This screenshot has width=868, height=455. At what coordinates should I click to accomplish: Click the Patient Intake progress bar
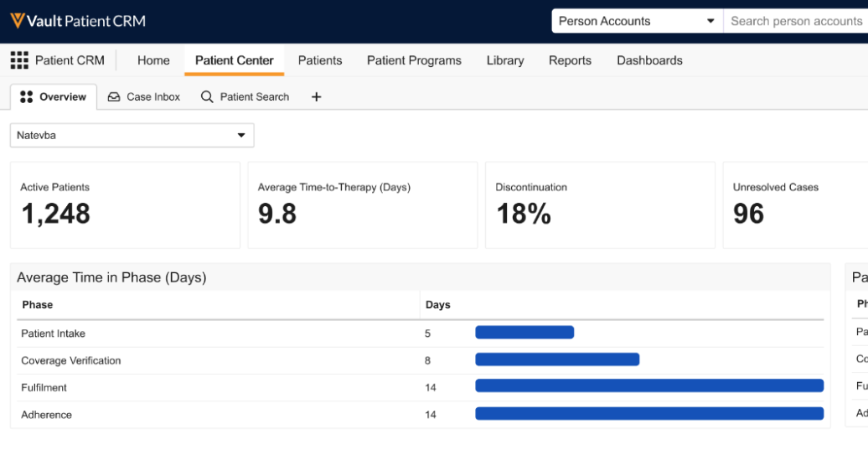(524, 333)
